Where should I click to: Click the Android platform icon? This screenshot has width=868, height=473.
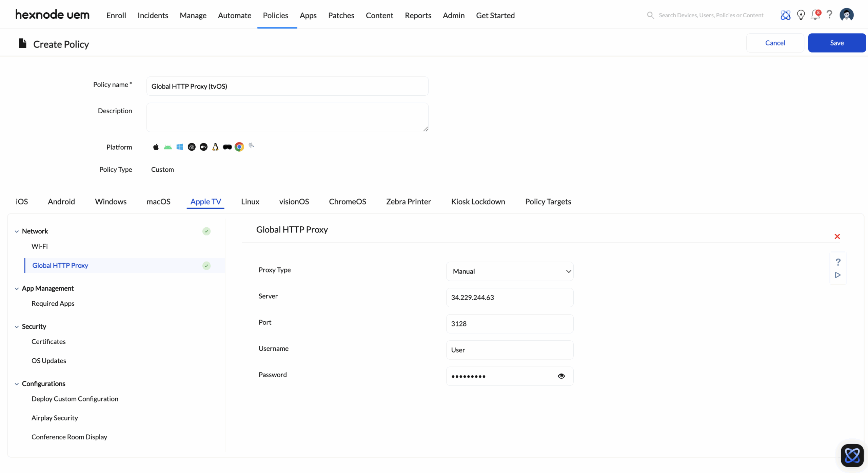pyautogui.click(x=168, y=147)
